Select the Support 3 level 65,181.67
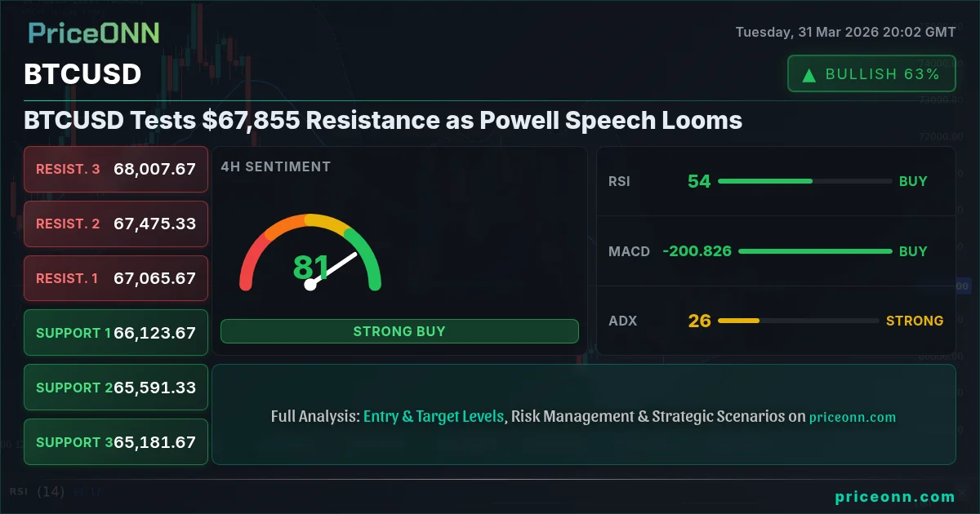Screen dimensions: 980x514 click(116, 442)
